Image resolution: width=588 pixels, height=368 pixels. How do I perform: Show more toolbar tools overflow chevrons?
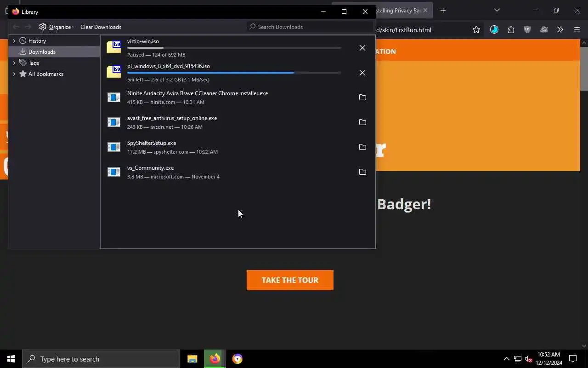point(560,30)
